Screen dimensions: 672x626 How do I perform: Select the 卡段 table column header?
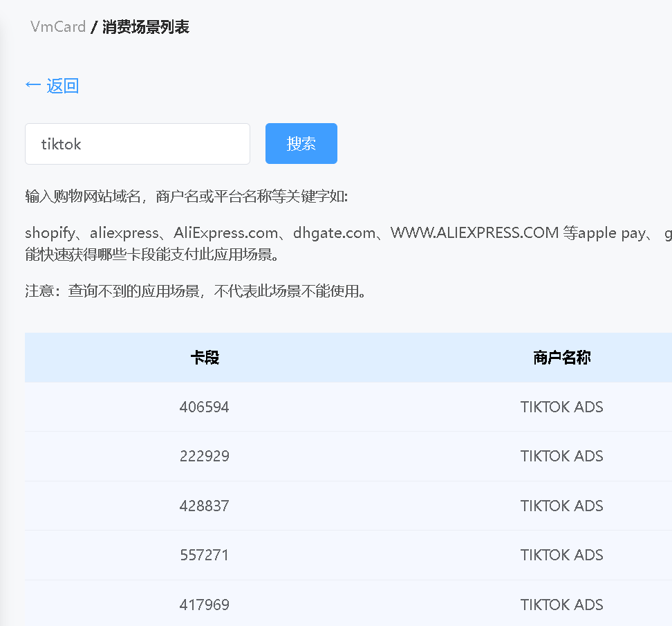(204, 357)
